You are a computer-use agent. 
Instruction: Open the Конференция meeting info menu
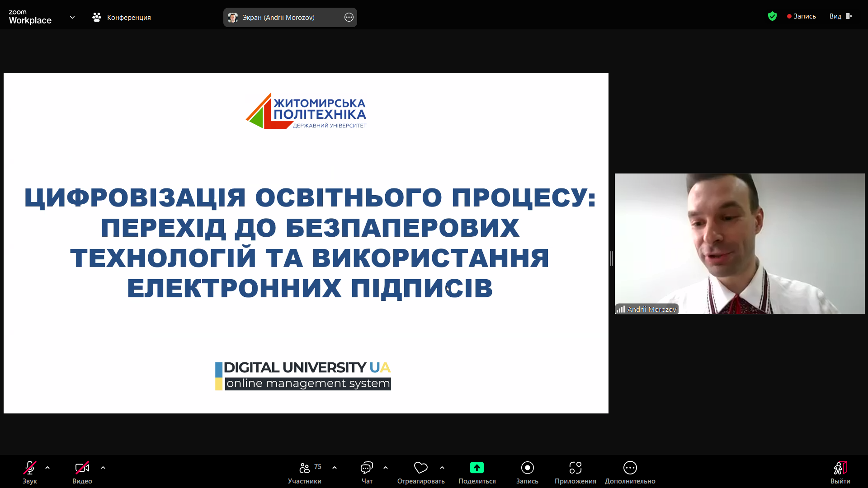tap(122, 17)
